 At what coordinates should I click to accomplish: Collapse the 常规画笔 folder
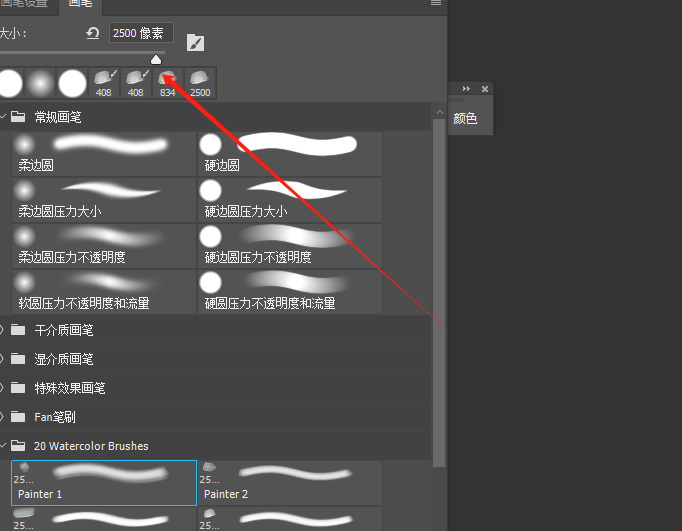3,117
